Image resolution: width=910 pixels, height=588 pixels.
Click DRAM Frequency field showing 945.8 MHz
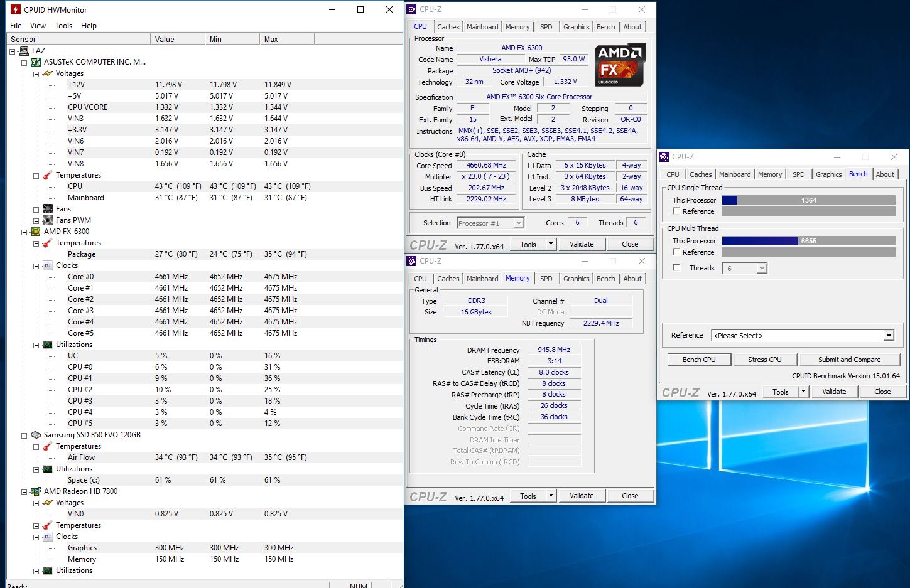click(x=554, y=350)
